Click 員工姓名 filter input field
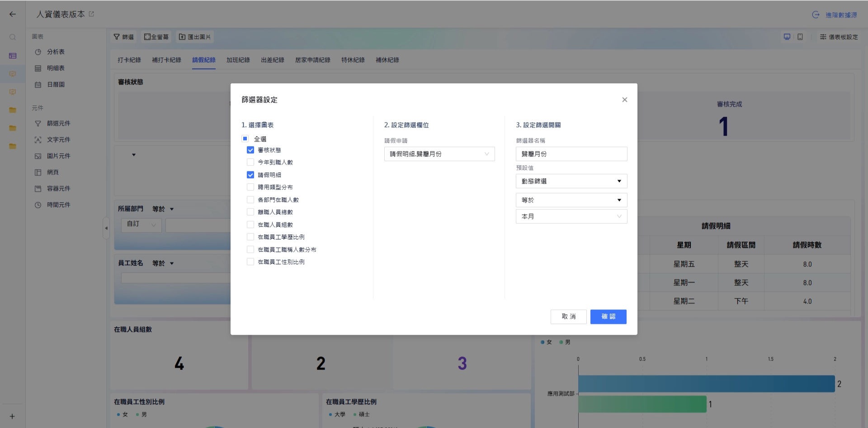 click(176, 278)
